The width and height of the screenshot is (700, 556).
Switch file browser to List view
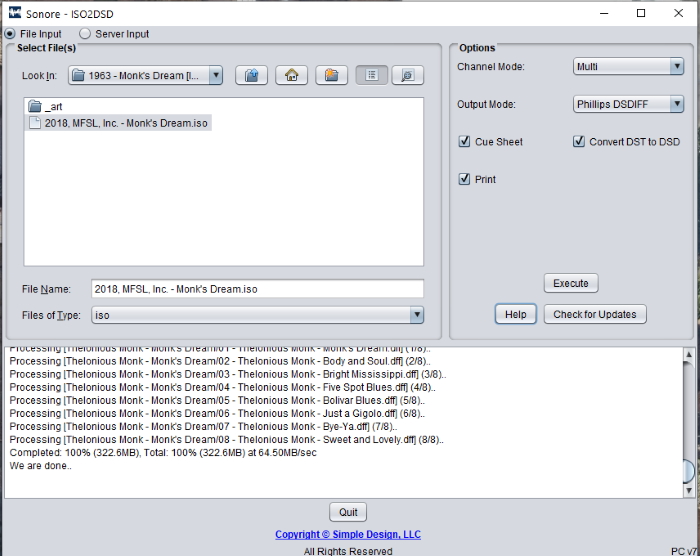coord(371,75)
